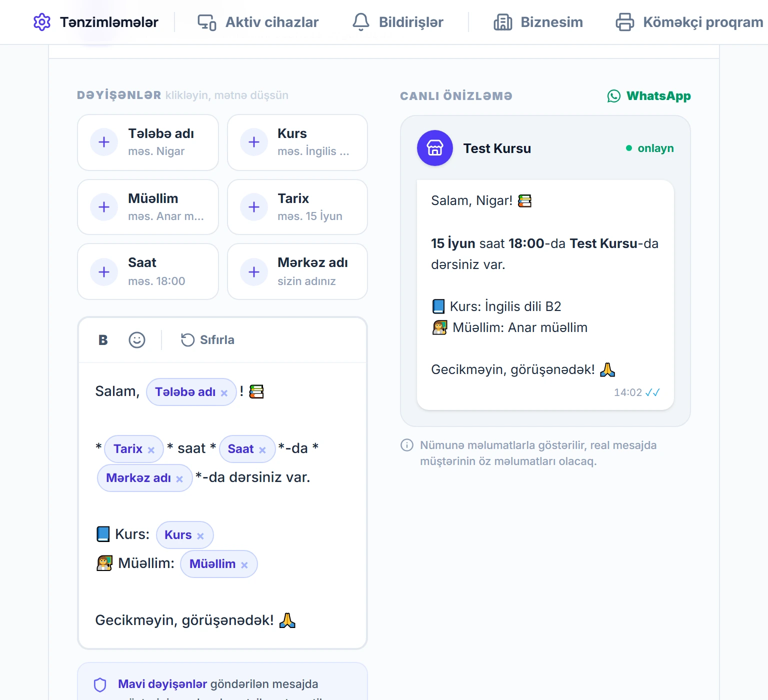Click the WhatsApp logo icon above preview
Image resolution: width=768 pixels, height=700 pixels.
tap(614, 96)
